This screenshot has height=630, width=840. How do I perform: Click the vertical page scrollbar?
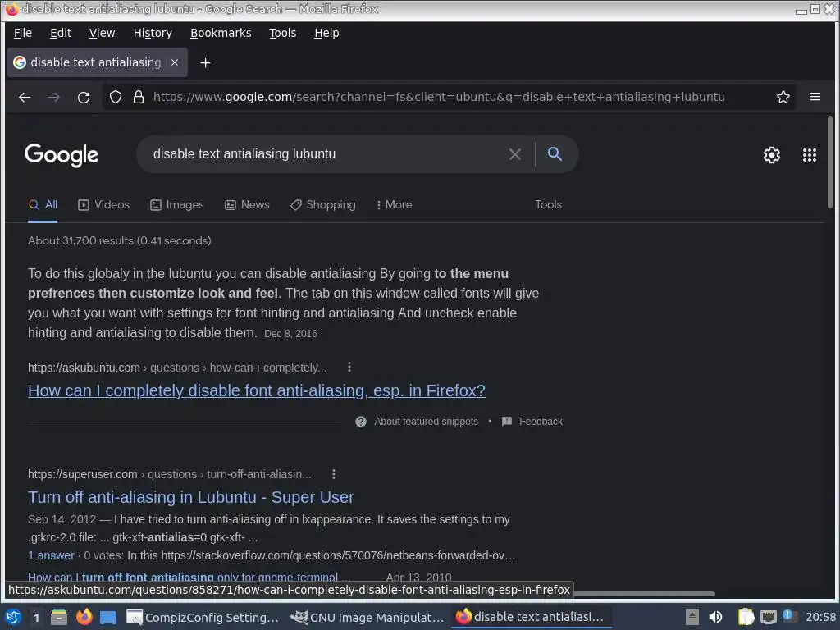click(830, 163)
